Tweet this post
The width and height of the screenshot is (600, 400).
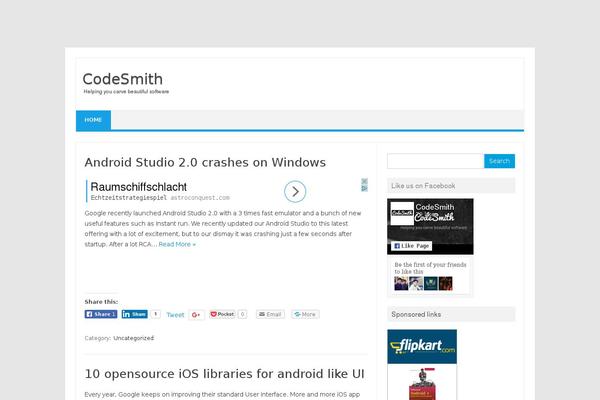tap(175, 315)
